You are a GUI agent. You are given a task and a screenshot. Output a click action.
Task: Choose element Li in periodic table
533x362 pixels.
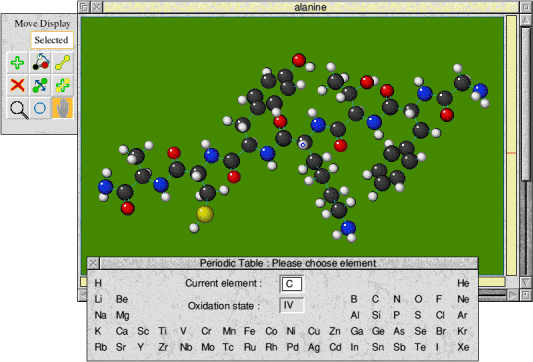(x=98, y=299)
